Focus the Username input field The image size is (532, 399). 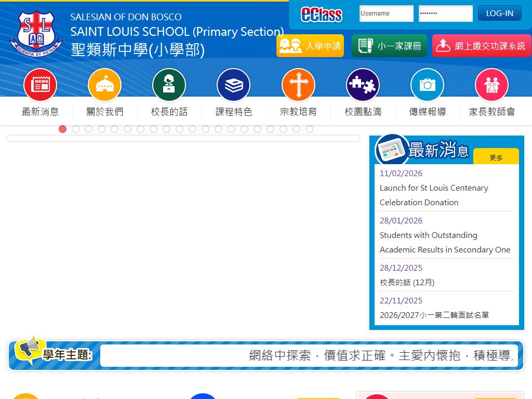(387, 13)
